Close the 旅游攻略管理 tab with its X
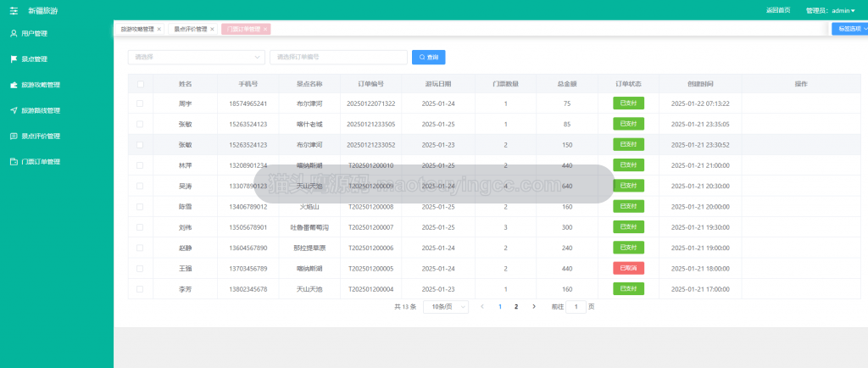This screenshot has height=368, width=868. click(159, 29)
